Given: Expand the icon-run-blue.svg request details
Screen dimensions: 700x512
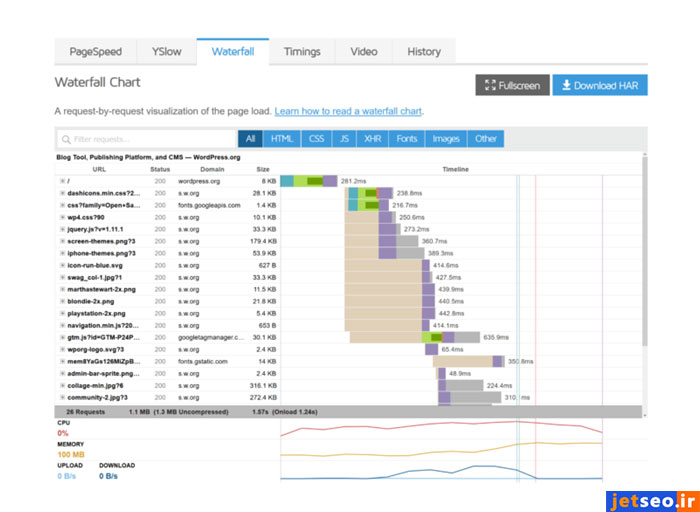Looking at the screenshot, I should 62,265.
